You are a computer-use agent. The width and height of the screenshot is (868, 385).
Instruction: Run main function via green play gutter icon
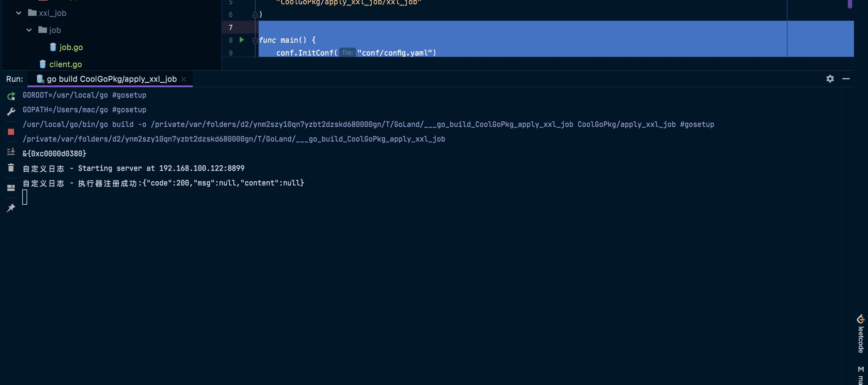pos(241,40)
